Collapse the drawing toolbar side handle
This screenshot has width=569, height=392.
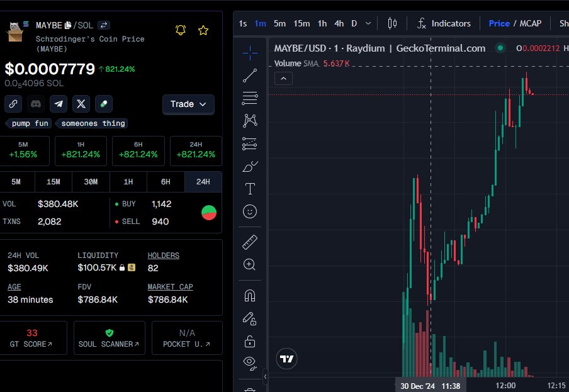(265, 376)
